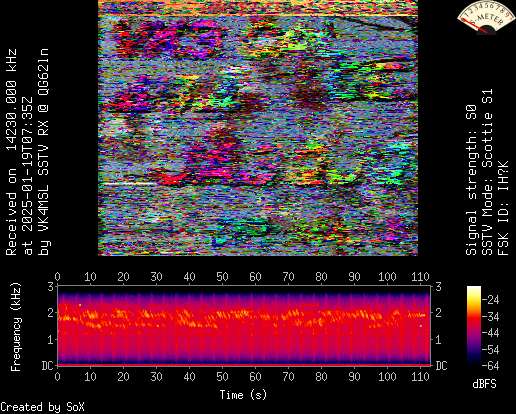This screenshot has width=516, height=414.
Task: Click the 'Created by SoX' text
Action: coord(42,407)
